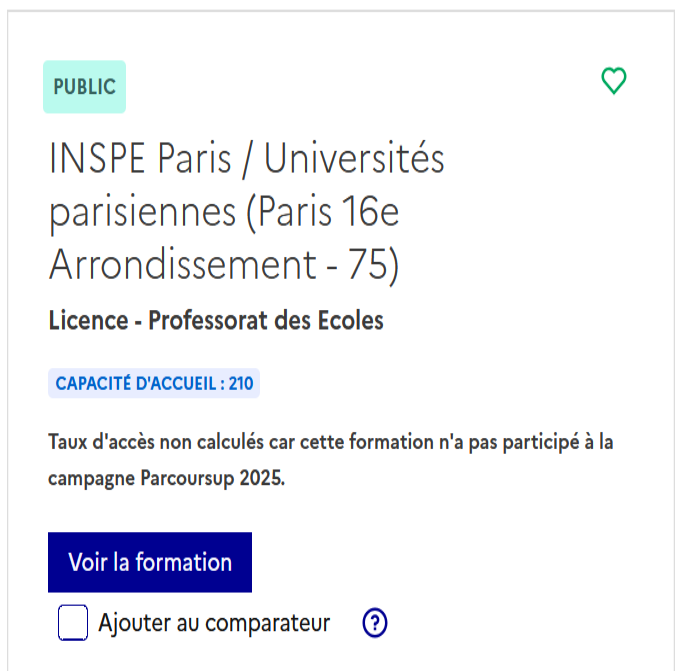
Task: Select the empty square comparator box
Action: [x=73, y=623]
